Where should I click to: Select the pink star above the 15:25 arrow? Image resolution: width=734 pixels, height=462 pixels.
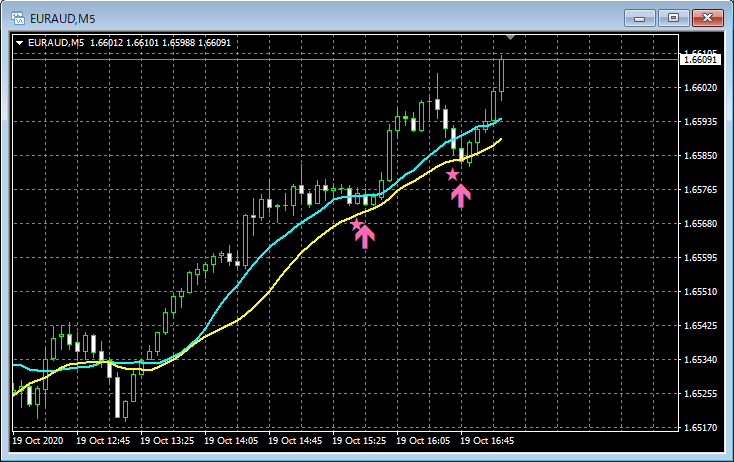point(357,225)
